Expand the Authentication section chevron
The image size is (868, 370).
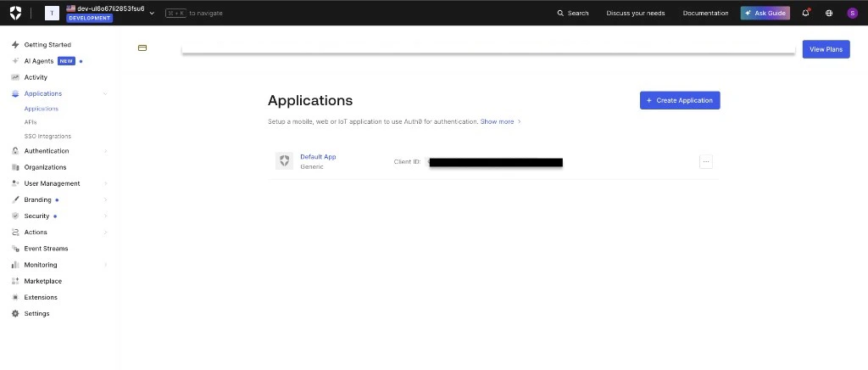[x=105, y=151]
